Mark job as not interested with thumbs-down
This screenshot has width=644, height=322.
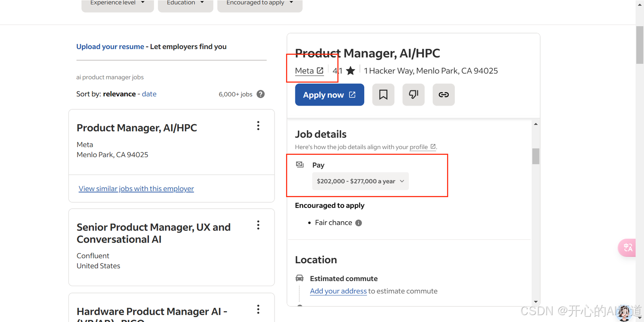coord(413,95)
